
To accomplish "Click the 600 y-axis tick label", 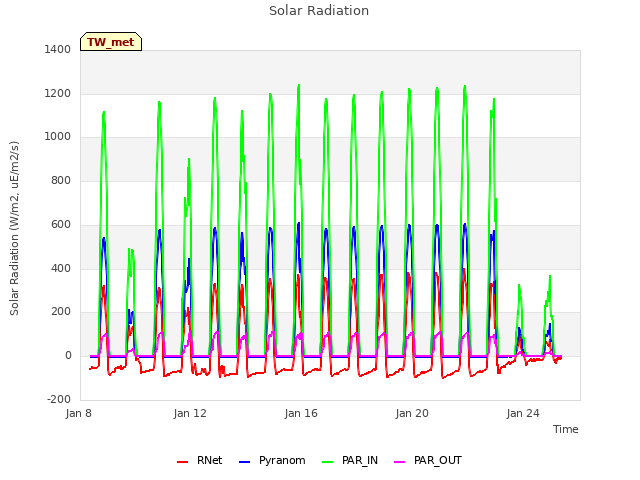I will (x=61, y=224).
